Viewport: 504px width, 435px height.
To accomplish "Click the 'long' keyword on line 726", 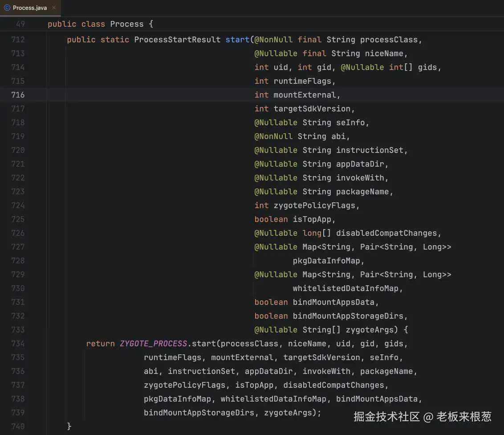I will (312, 233).
